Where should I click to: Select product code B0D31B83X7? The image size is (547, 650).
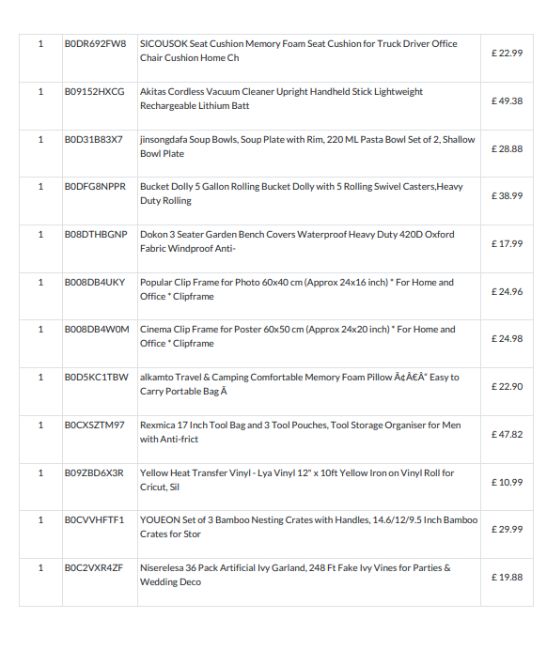(93, 139)
